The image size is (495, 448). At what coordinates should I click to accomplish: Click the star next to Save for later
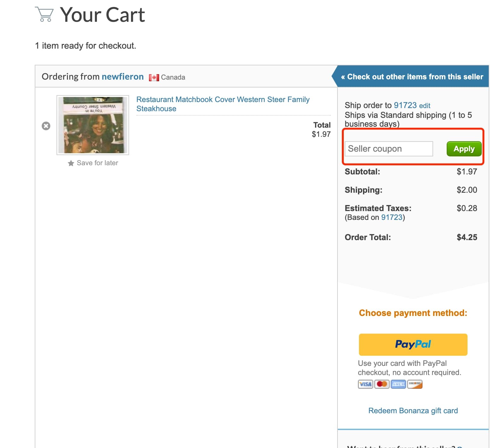71,163
